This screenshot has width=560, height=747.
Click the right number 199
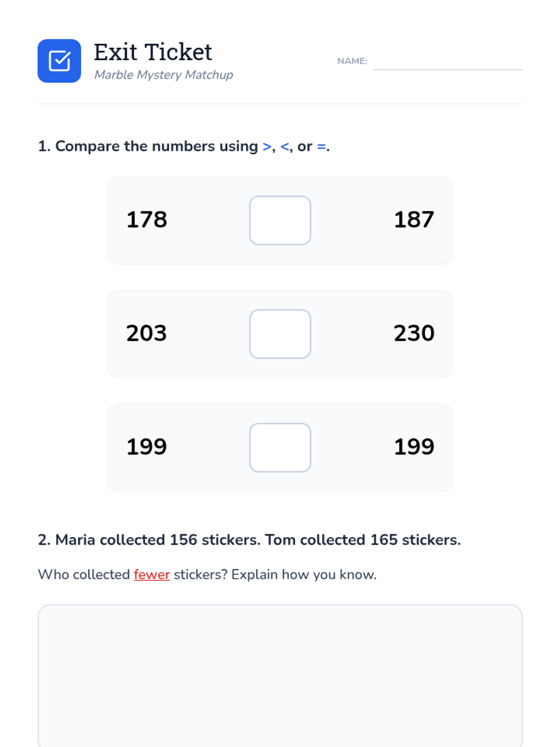point(414,446)
